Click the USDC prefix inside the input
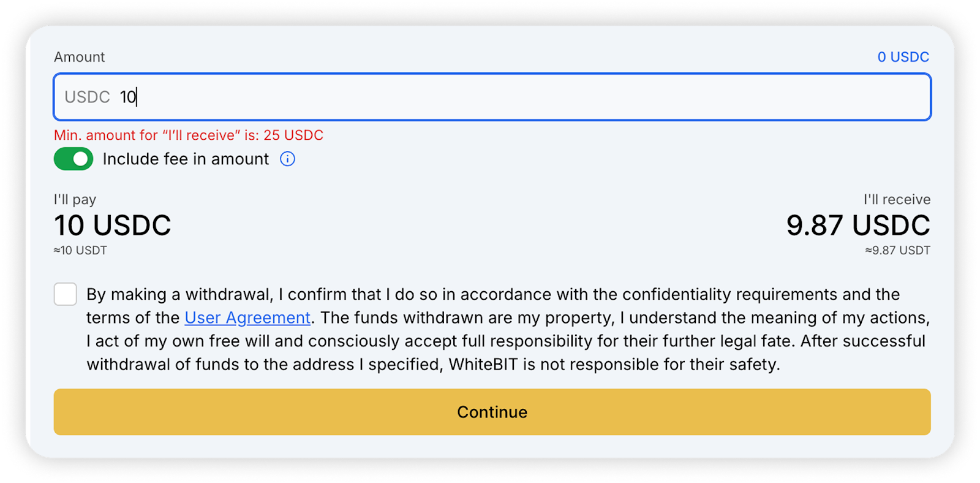The height and width of the screenshot is (483, 980). (87, 97)
